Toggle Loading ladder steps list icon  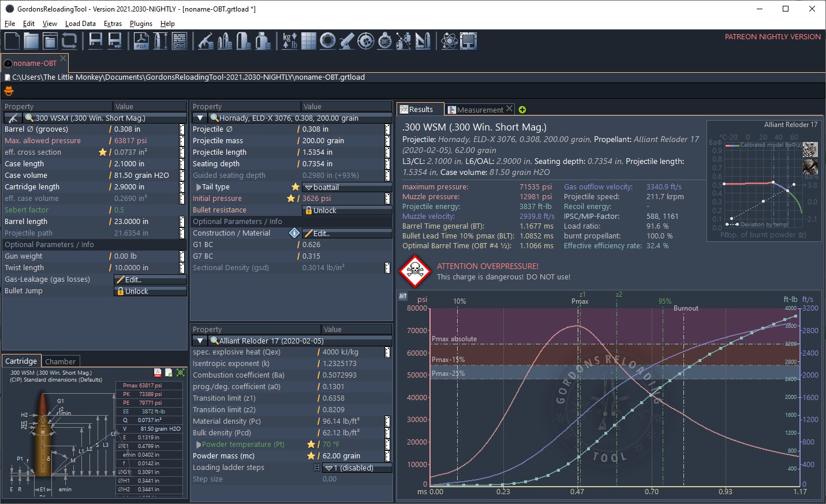pos(317,468)
